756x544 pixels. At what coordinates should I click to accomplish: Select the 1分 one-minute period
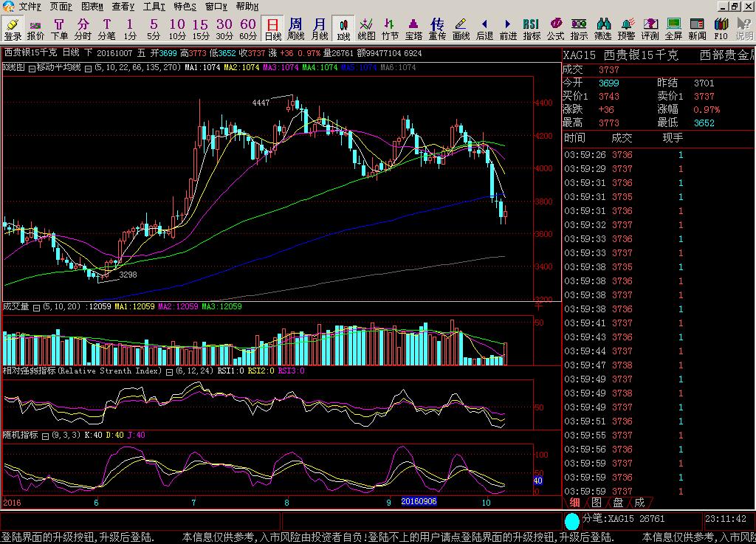tap(130, 29)
